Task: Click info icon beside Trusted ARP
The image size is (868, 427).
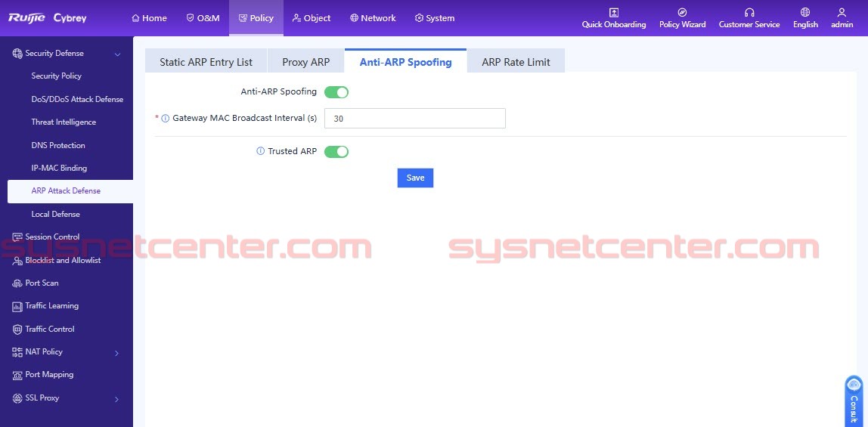Action: click(261, 151)
